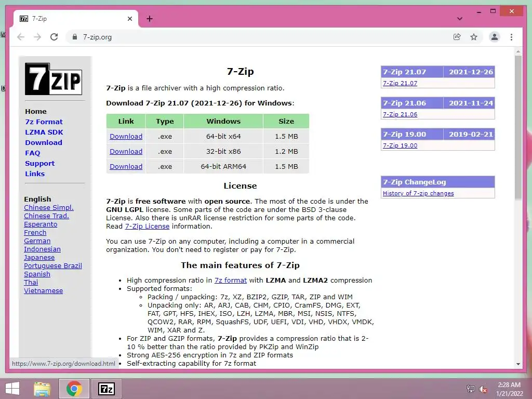Open 7z Format sidebar link

click(44, 122)
